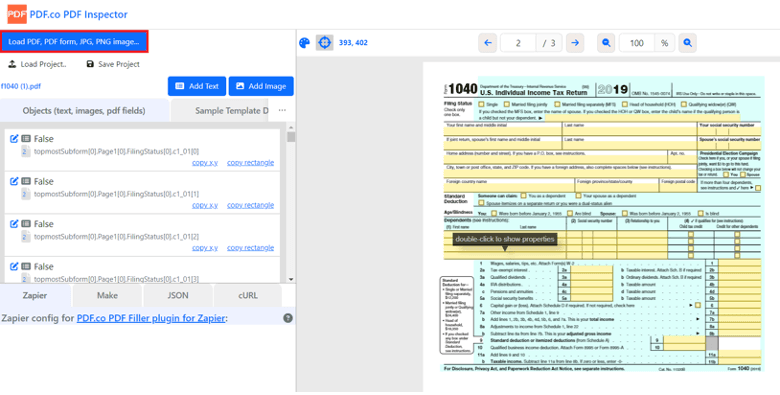Click the object list scrollbar down arrow
The image size is (780, 395).
tap(291, 279)
